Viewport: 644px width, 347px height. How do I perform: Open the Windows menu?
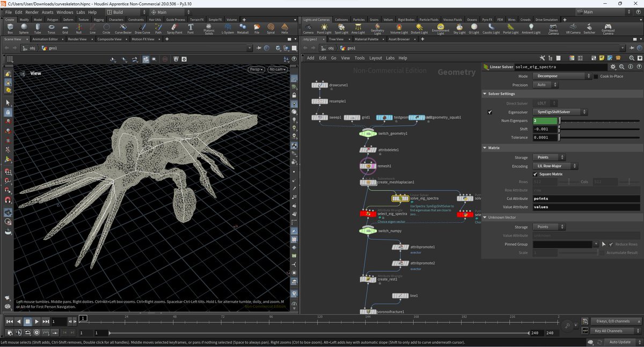(x=65, y=12)
